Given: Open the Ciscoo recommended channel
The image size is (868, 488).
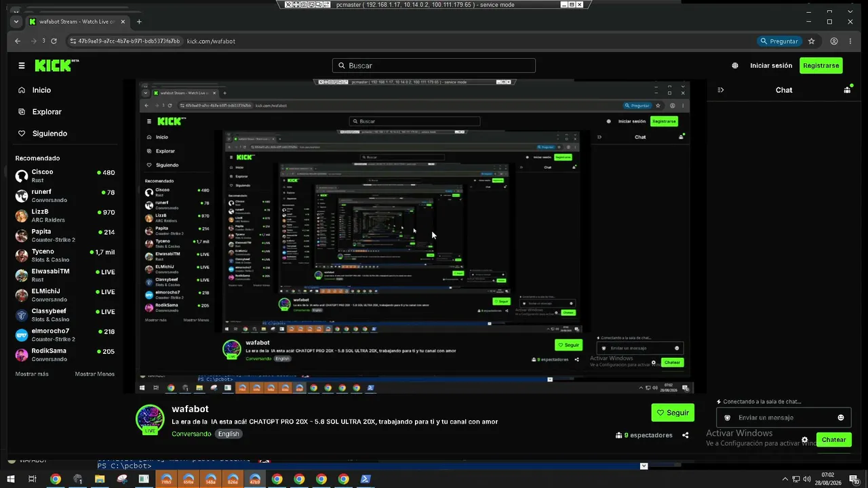Looking at the screenshot, I should pyautogui.click(x=65, y=176).
